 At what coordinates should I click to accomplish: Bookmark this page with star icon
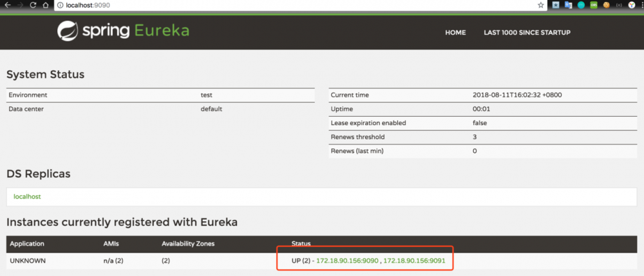tap(540, 5)
